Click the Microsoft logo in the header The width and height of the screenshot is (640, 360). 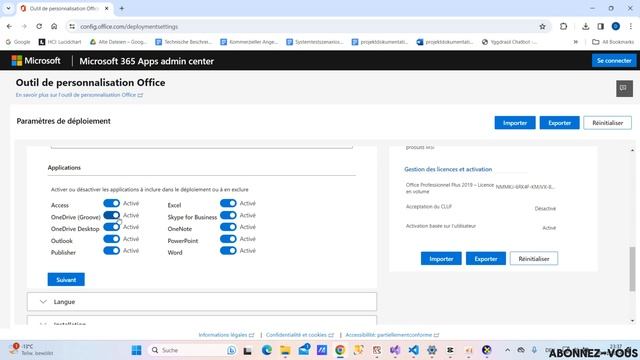(36, 61)
